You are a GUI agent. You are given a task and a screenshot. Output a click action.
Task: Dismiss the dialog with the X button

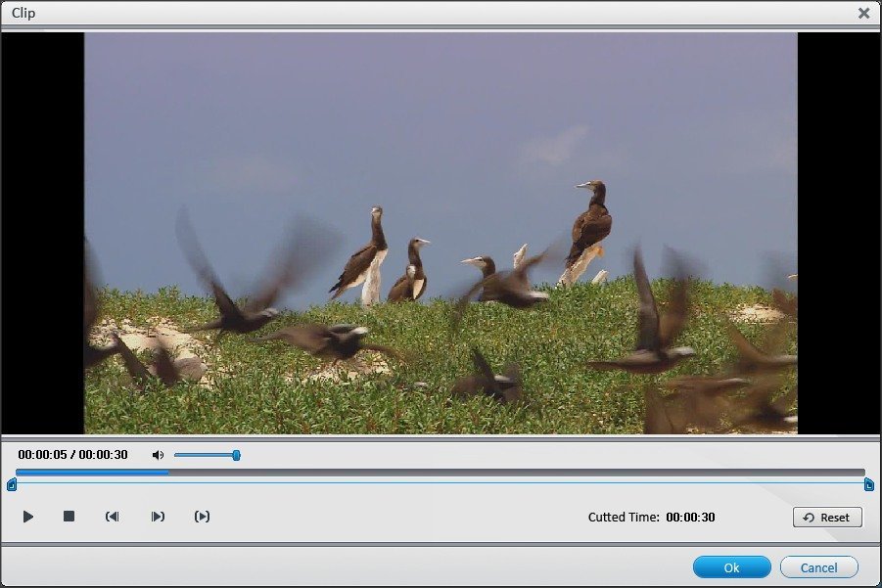pos(864,13)
